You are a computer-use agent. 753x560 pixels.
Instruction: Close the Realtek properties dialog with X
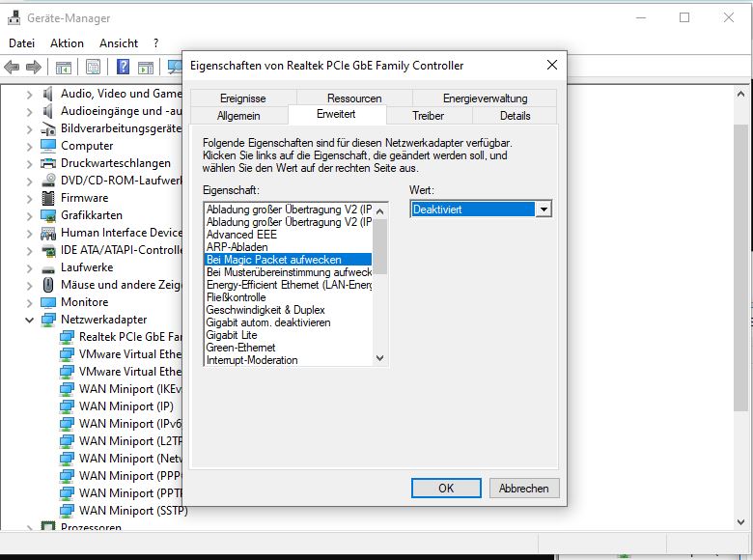coord(552,65)
